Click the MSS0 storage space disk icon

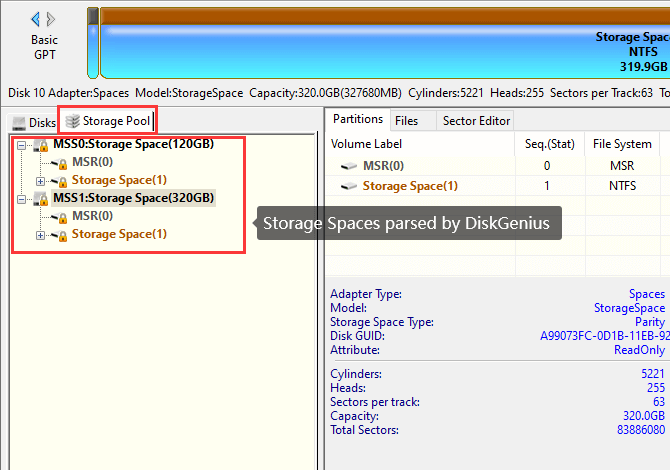41,145
